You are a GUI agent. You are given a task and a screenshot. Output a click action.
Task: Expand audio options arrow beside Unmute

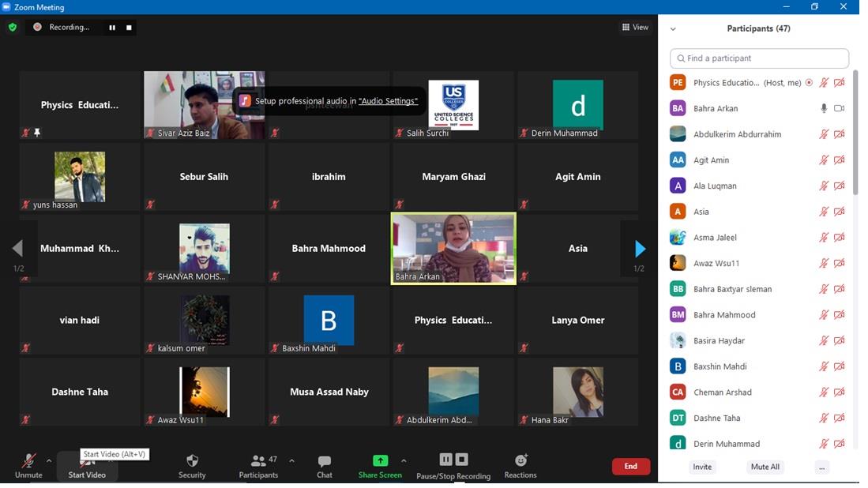[49, 460]
